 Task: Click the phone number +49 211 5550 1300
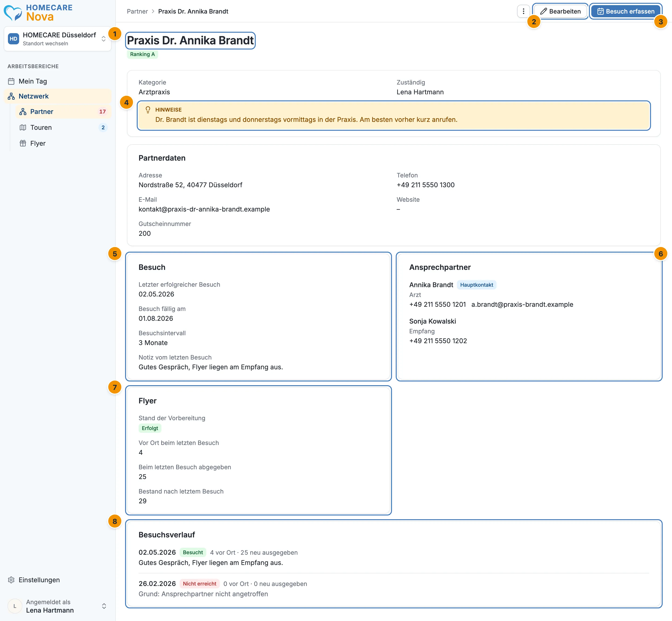click(426, 185)
